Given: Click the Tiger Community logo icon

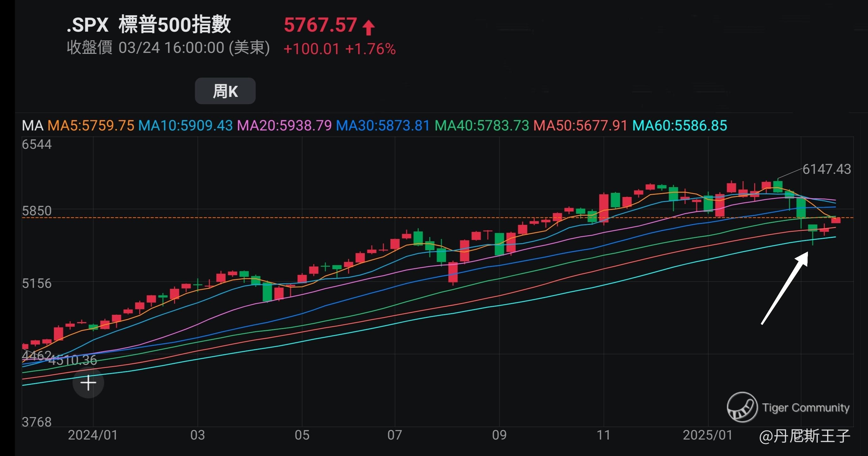Looking at the screenshot, I should click(742, 407).
